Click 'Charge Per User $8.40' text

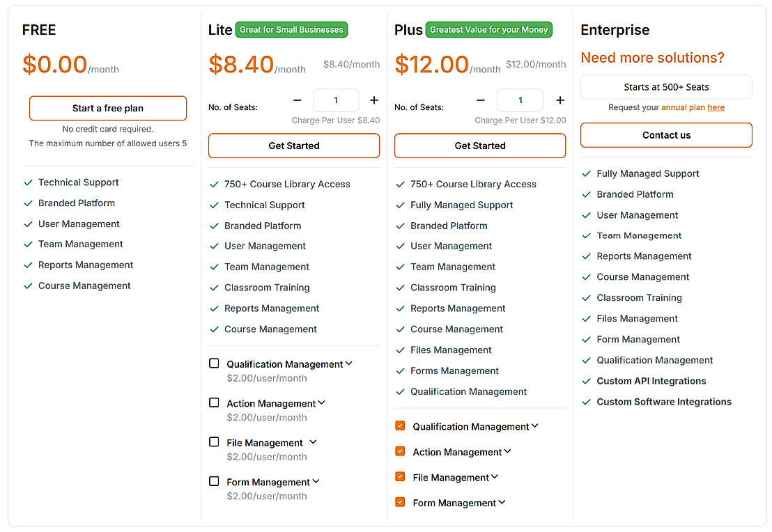[x=336, y=120]
